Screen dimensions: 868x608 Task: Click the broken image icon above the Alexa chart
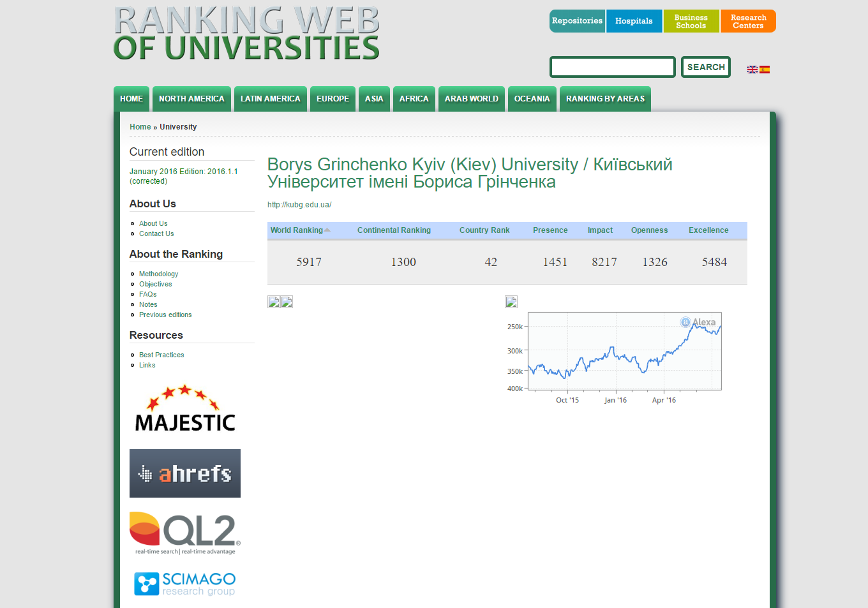pyautogui.click(x=511, y=302)
